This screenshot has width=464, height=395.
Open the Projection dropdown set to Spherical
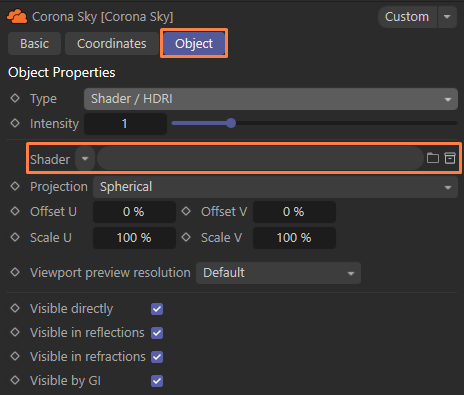coord(275,187)
